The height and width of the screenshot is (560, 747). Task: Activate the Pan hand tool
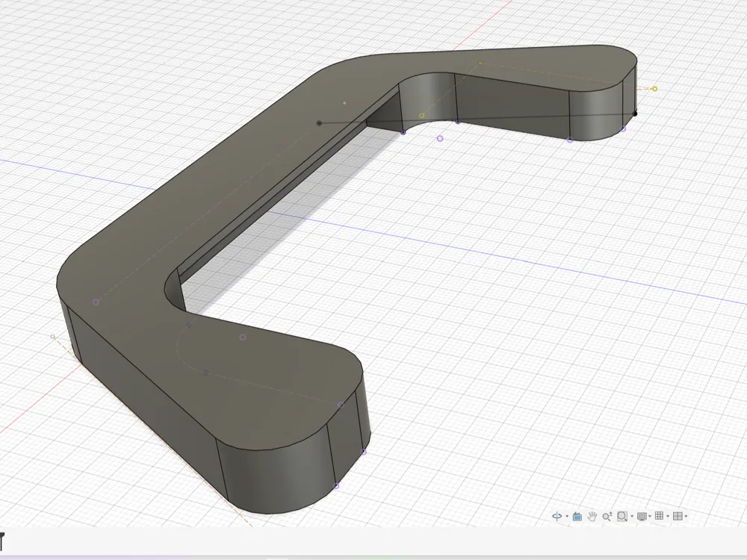pyautogui.click(x=592, y=516)
